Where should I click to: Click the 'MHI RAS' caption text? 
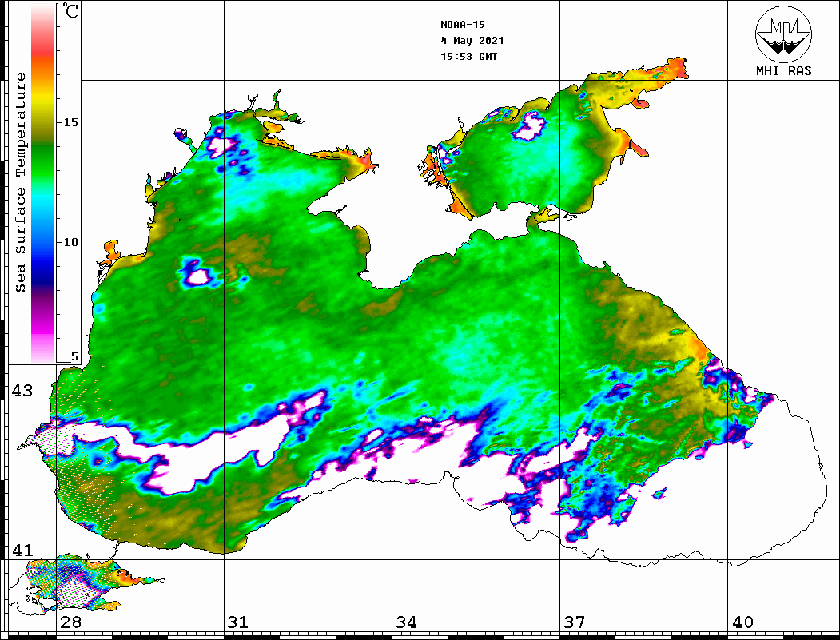coord(784,70)
